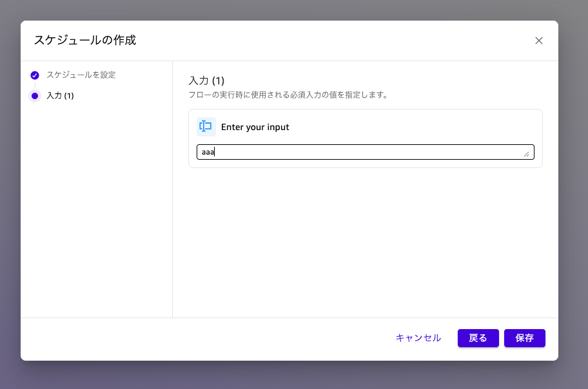Click the input variable icon beside Enter your input
The image size is (588, 389).
pos(206,127)
